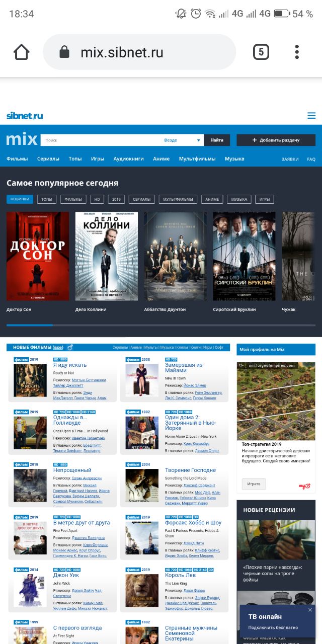This screenshot has height=644, width=322.
Task: Open the Я иду искать title link
Action: point(70,365)
